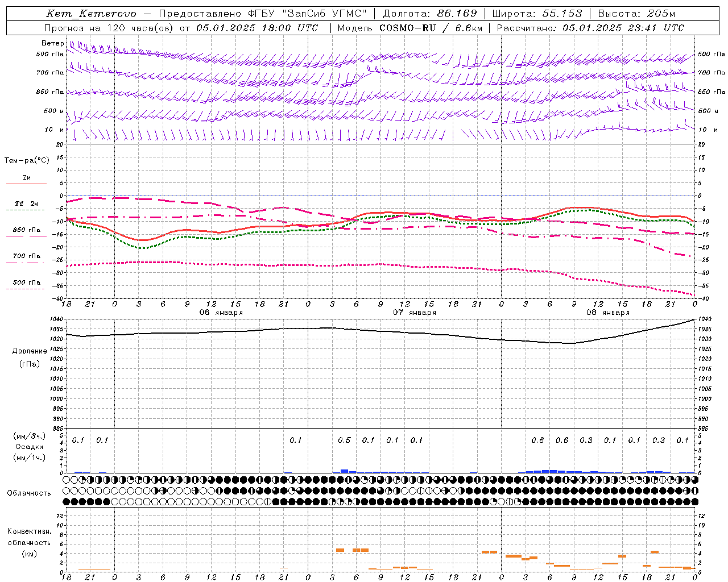Viewport: 728px width, 582px height.
Task: Click the Тем-ра(°C) axis label
Action: (x=27, y=161)
